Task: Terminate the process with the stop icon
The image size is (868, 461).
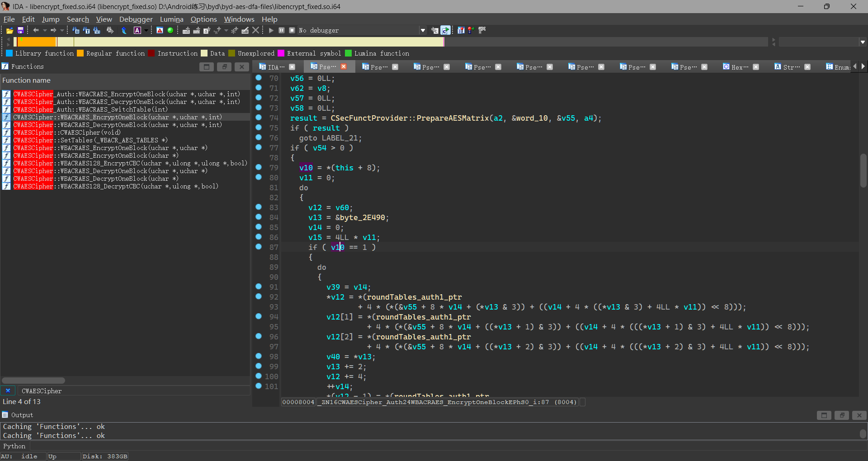Action: [292, 30]
